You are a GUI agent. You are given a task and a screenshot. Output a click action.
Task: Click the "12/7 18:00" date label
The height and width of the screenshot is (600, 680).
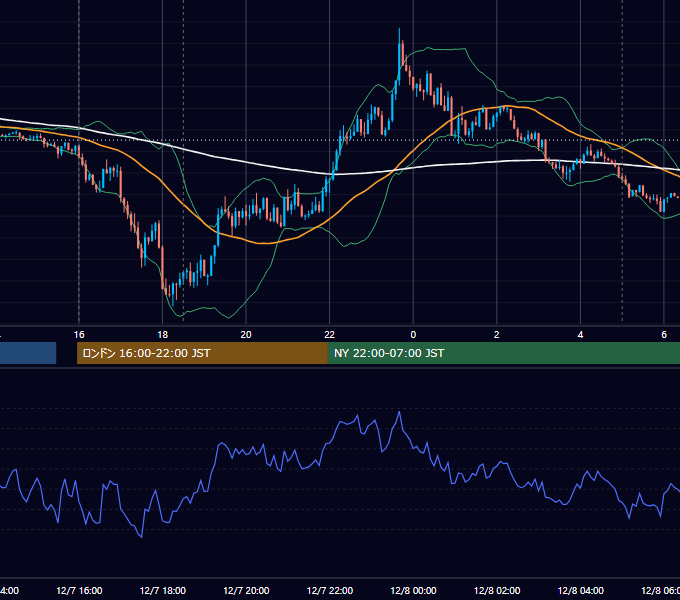pyautogui.click(x=163, y=591)
